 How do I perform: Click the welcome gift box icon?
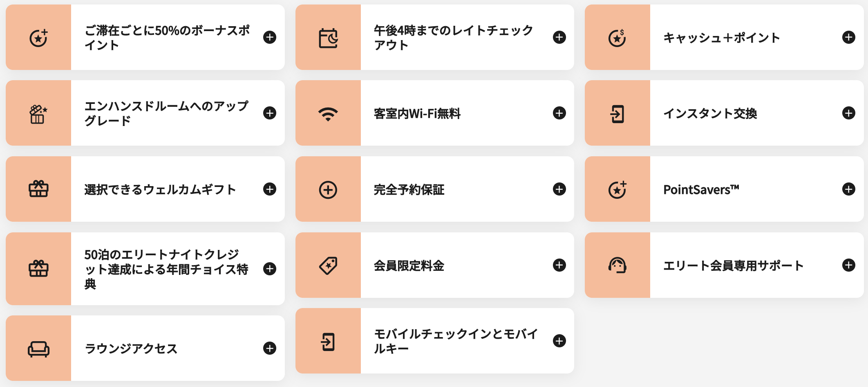(x=39, y=189)
